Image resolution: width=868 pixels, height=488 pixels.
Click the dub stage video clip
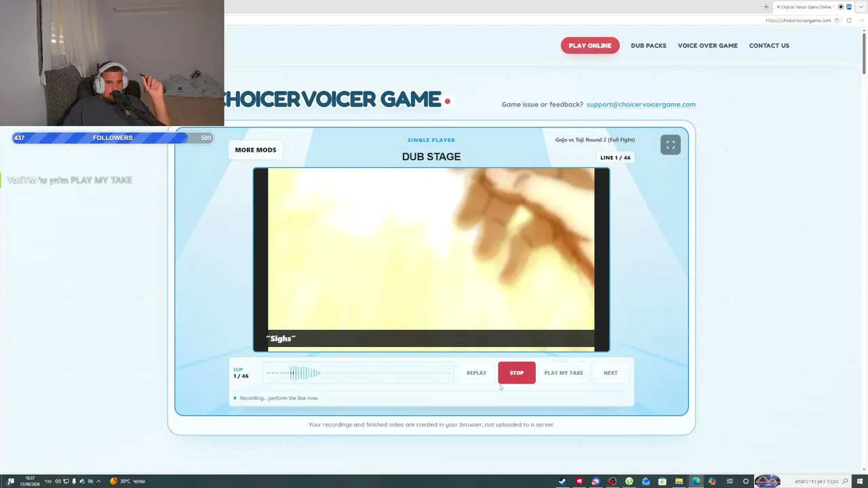pos(431,260)
